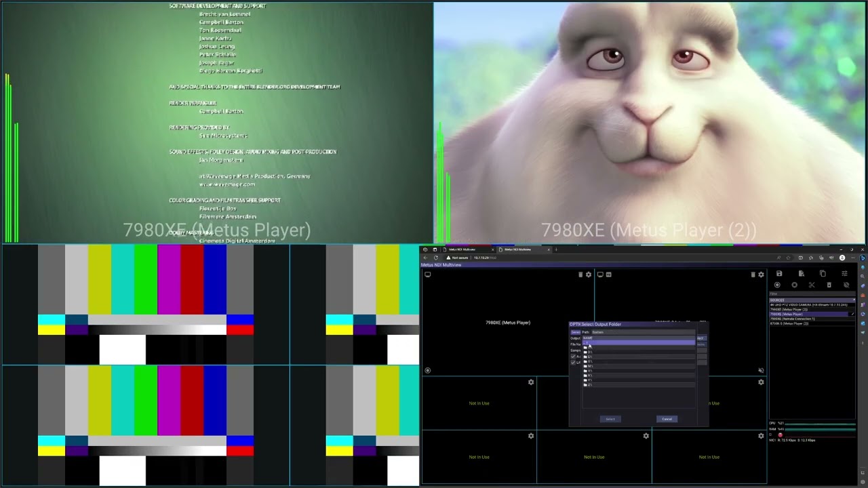
Task: Open the D:\ folder in folder list
Action: tap(639, 352)
